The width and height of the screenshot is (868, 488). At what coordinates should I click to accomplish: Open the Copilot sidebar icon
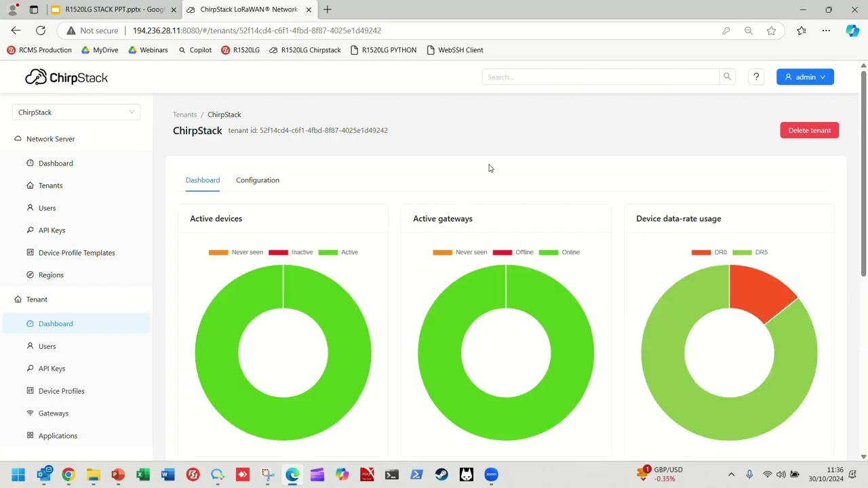coord(852,30)
